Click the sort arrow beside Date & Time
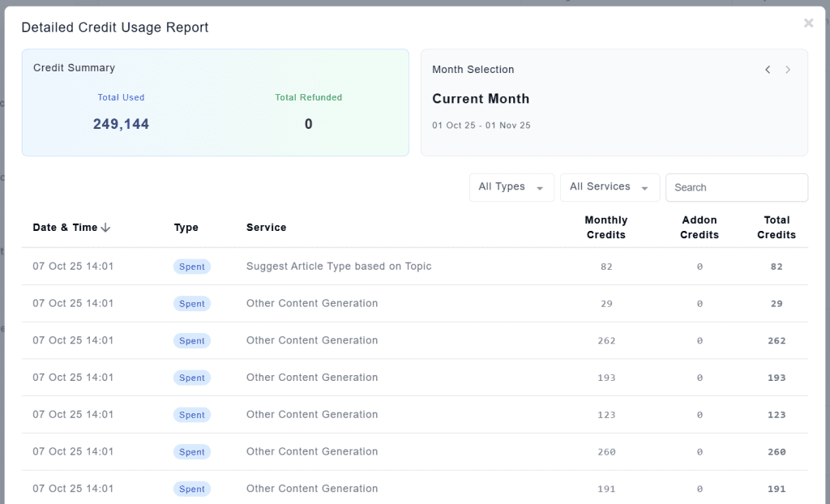This screenshot has height=504, width=830. click(105, 228)
